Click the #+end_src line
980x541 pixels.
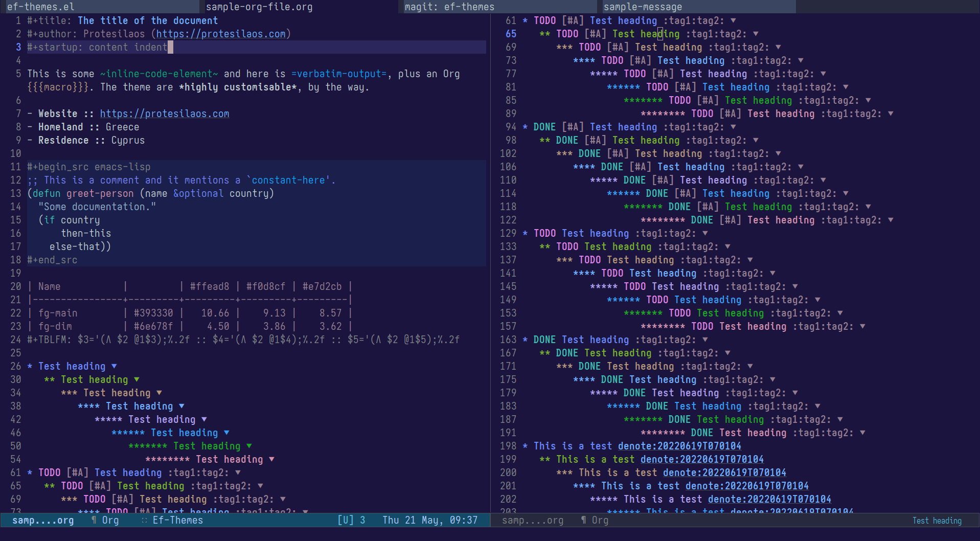tap(52, 260)
